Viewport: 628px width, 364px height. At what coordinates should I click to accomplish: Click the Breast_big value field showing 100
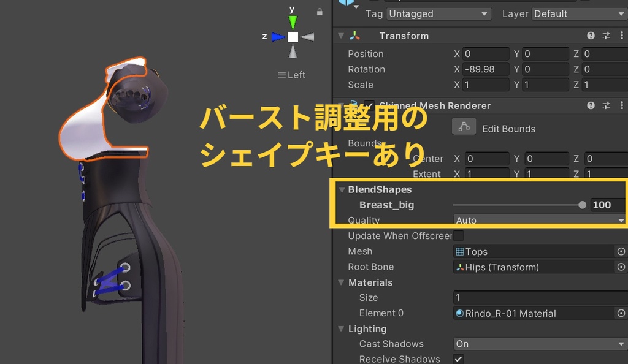pos(609,205)
